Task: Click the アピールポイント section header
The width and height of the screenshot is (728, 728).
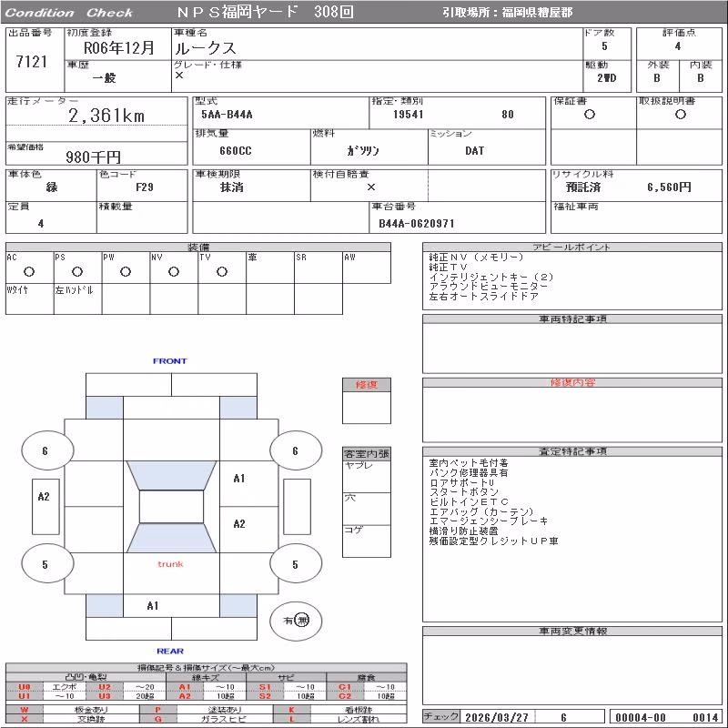Action: (x=572, y=247)
